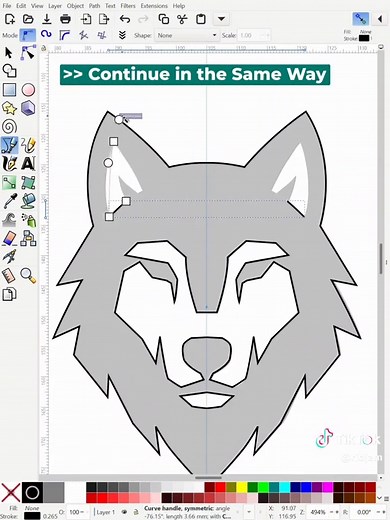Open a file with the folder icon

(28, 19)
